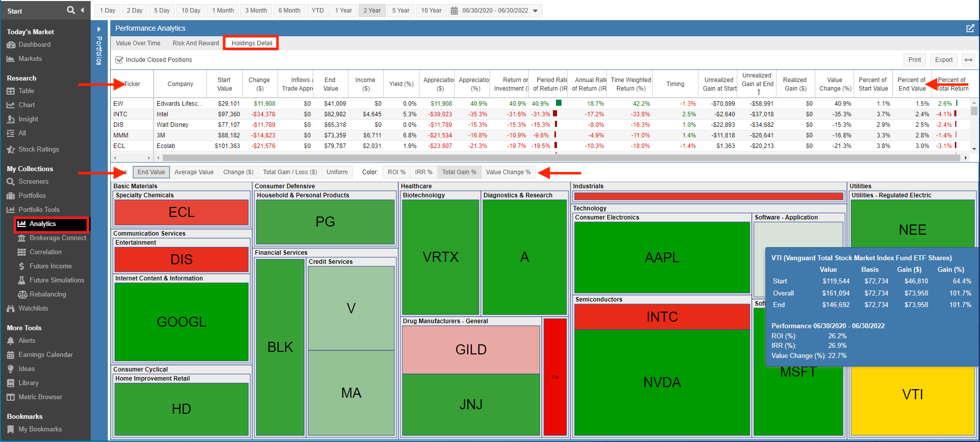Select the YTD range tab
Image resolution: width=980 pixels, height=442 pixels.
[317, 11]
